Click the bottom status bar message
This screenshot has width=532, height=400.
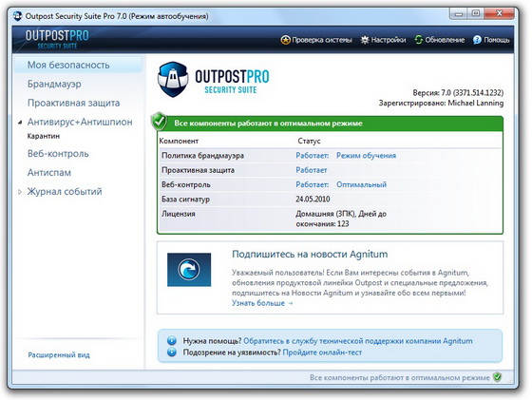pos(400,377)
